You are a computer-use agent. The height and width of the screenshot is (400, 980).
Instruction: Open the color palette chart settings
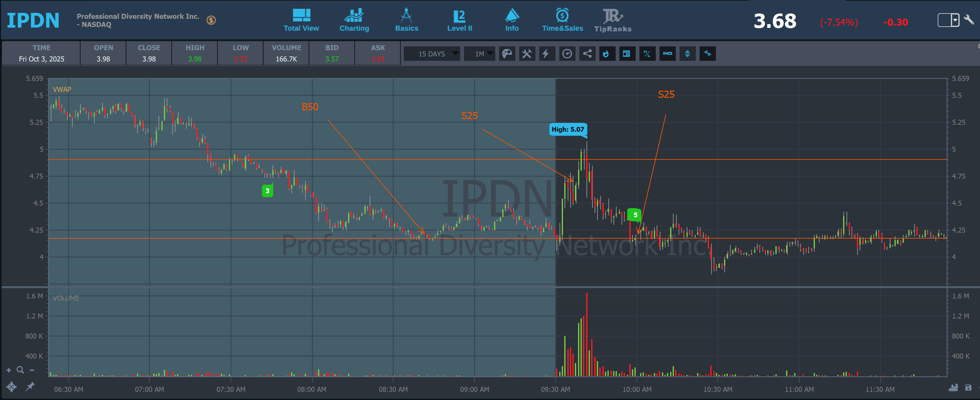507,54
